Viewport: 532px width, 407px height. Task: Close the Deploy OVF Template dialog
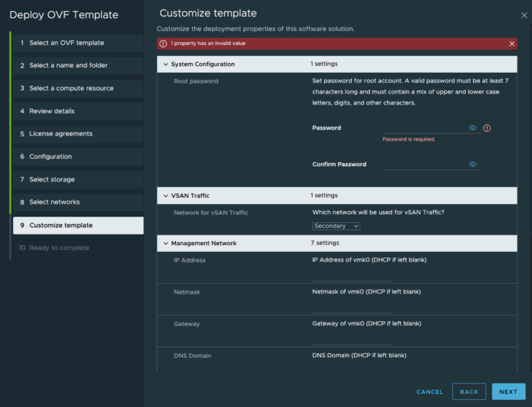tap(524, 15)
